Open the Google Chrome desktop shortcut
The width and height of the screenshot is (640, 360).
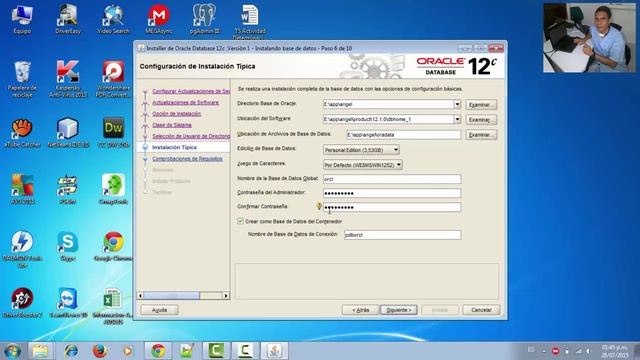click(113, 246)
